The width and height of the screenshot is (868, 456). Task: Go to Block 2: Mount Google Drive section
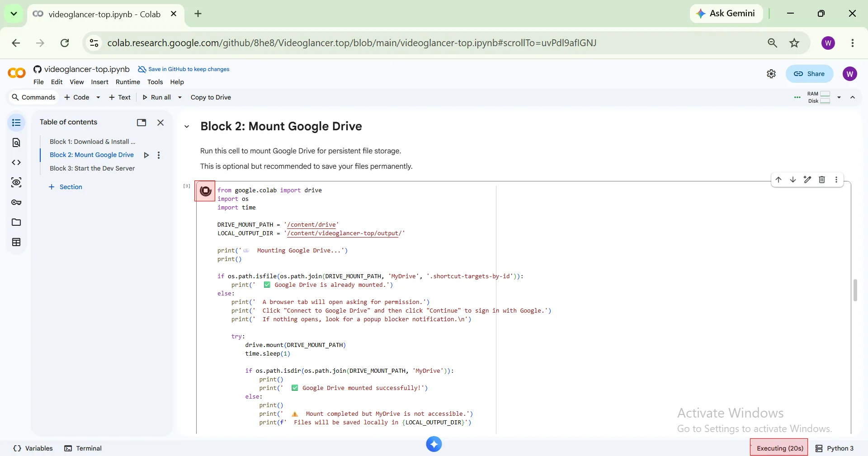pos(92,155)
